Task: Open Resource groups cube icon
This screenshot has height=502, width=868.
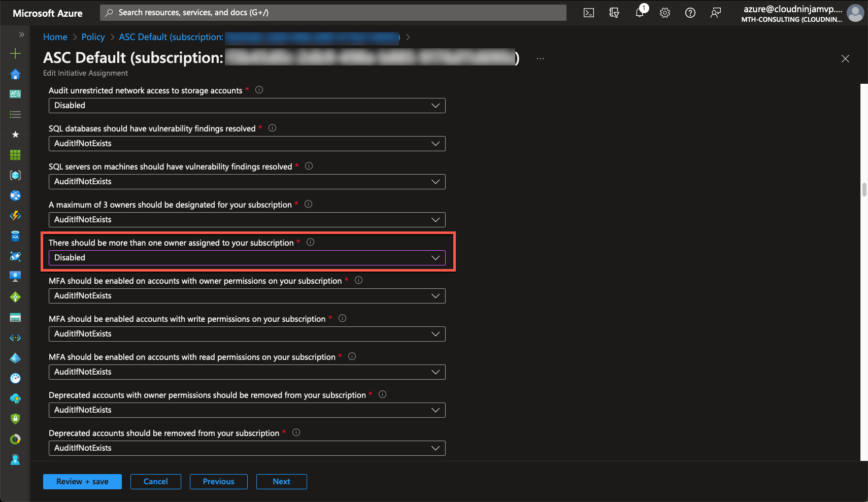Action: pos(15,175)
